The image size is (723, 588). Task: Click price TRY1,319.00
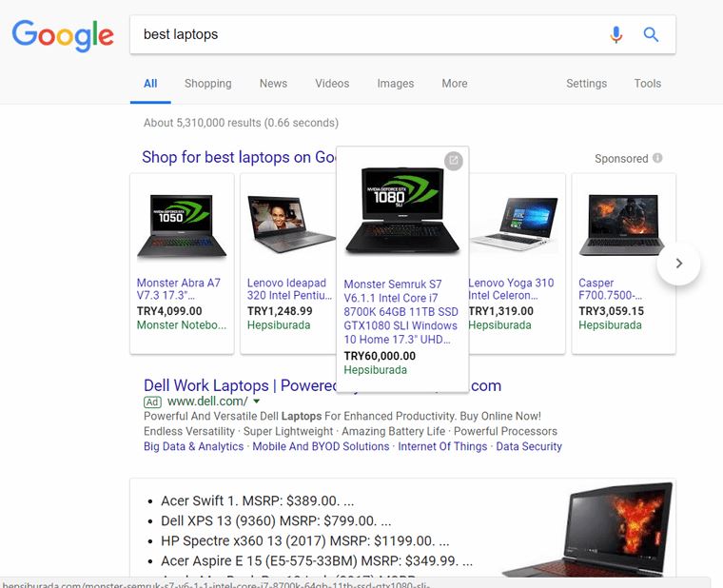click(x=500, y=311)
